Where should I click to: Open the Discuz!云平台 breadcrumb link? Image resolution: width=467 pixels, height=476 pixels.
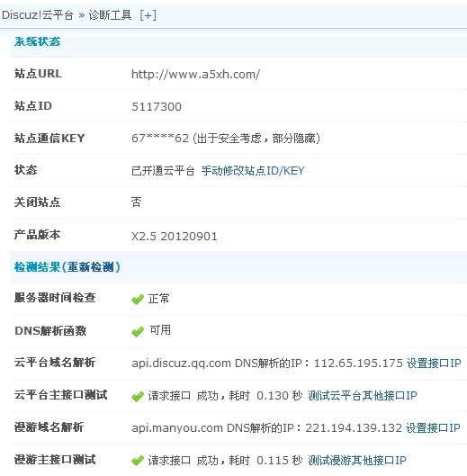click(38, 15)
